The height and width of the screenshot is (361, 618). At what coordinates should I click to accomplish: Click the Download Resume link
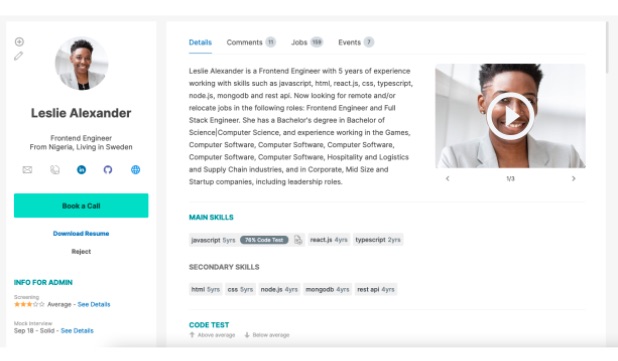(x=81, y=233)
